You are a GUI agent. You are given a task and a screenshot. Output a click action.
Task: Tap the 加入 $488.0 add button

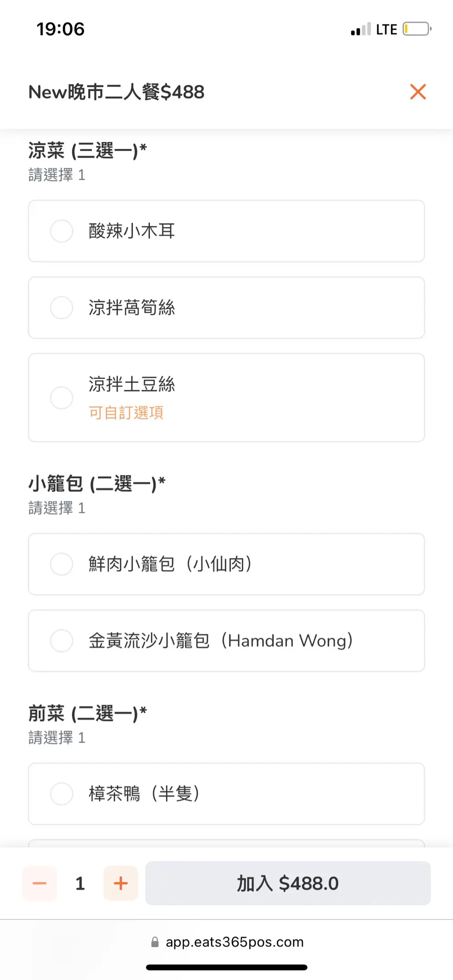click(288, 883)
